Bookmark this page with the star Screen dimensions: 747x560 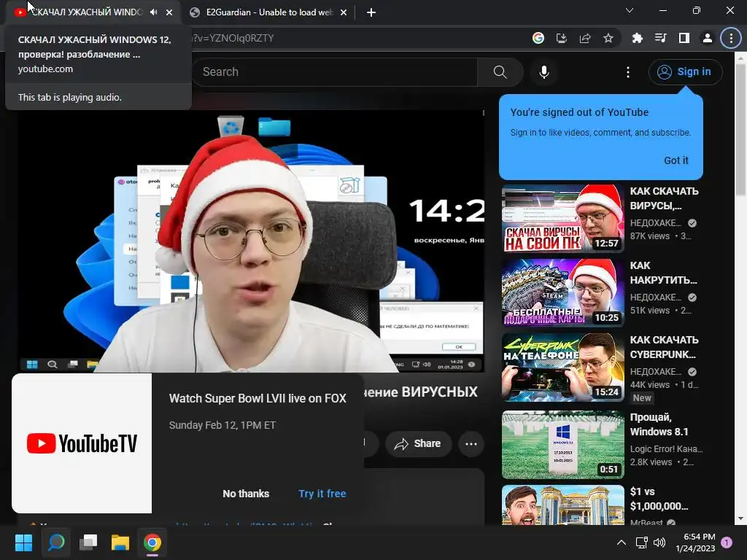[x=608, y=38]
